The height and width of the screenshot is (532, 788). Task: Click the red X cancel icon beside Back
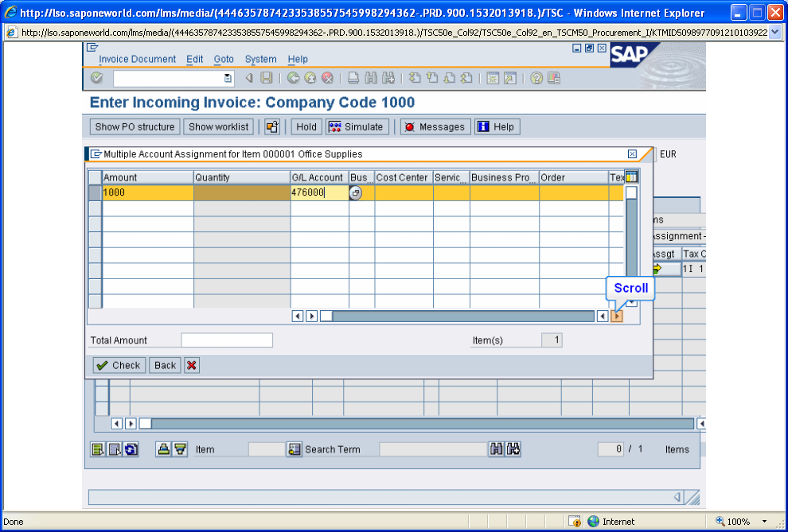[x=192, y=365]
